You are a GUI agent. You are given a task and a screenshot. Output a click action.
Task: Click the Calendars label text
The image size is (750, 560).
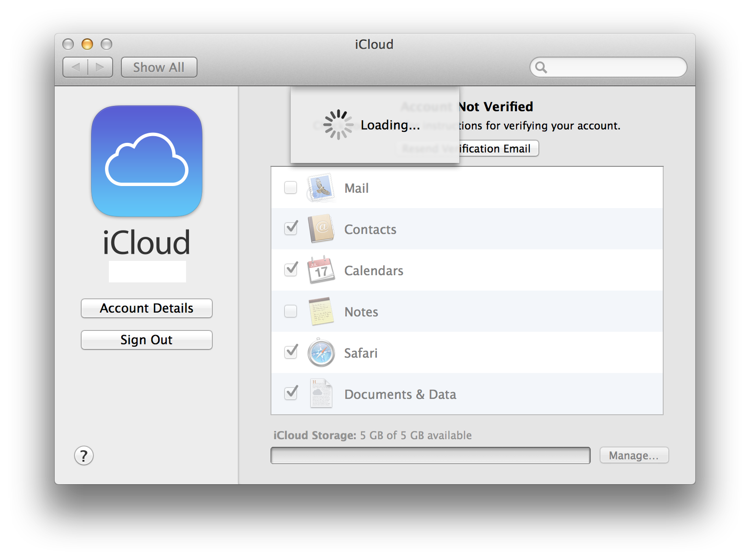click(x=374, y=271)
